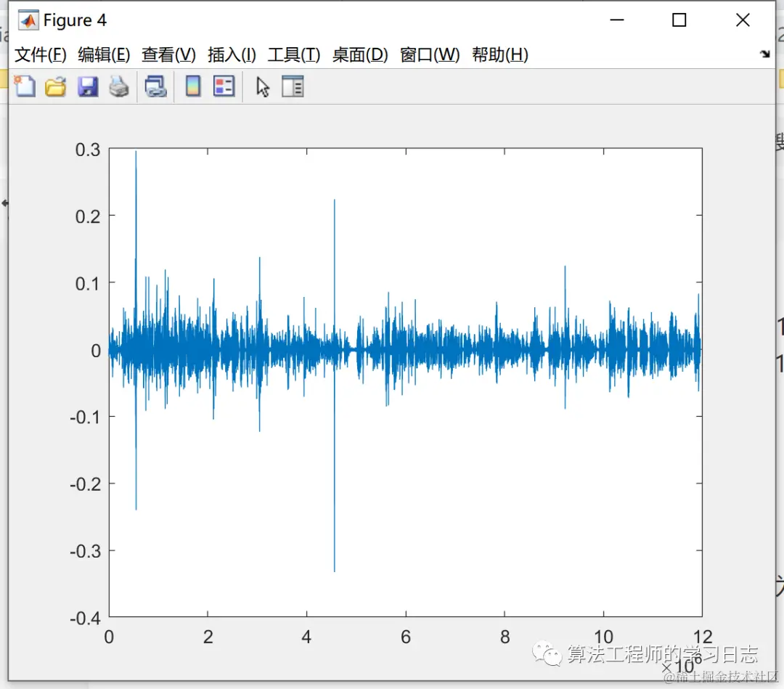784x689 pixels.
Task: Open the 桌面(D) menu
Action: (360, 54)
